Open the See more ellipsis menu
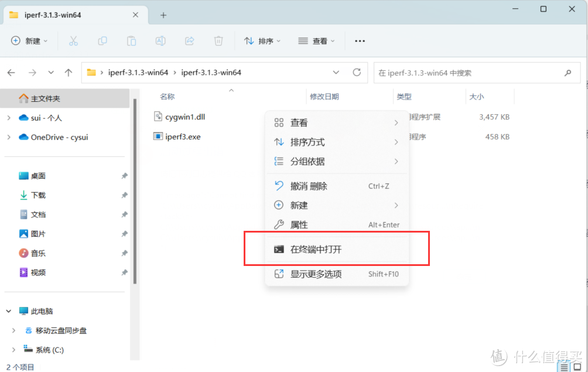 (360, 41)
